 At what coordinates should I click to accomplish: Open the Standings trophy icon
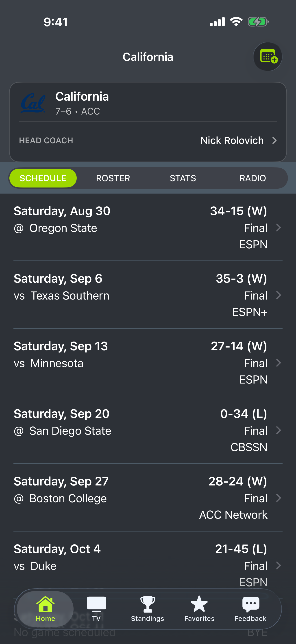tap(148, 604)
